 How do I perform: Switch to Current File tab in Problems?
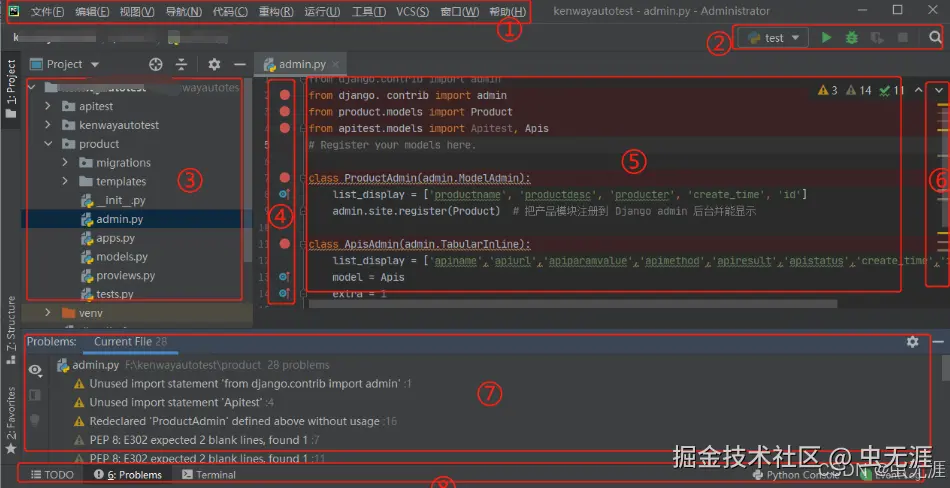pos(130,342)
